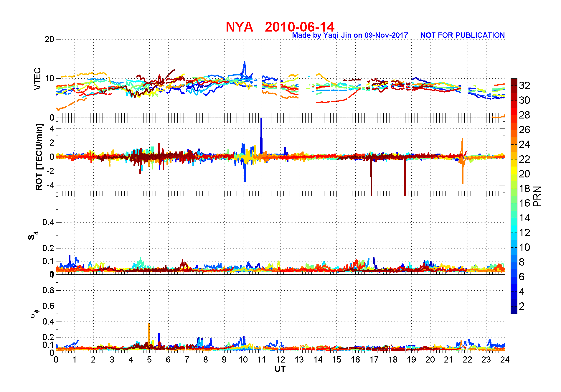Click PRN colorbar tick label 8
Image resolution: width=561 pixels, height=392 pixels.
522,262
